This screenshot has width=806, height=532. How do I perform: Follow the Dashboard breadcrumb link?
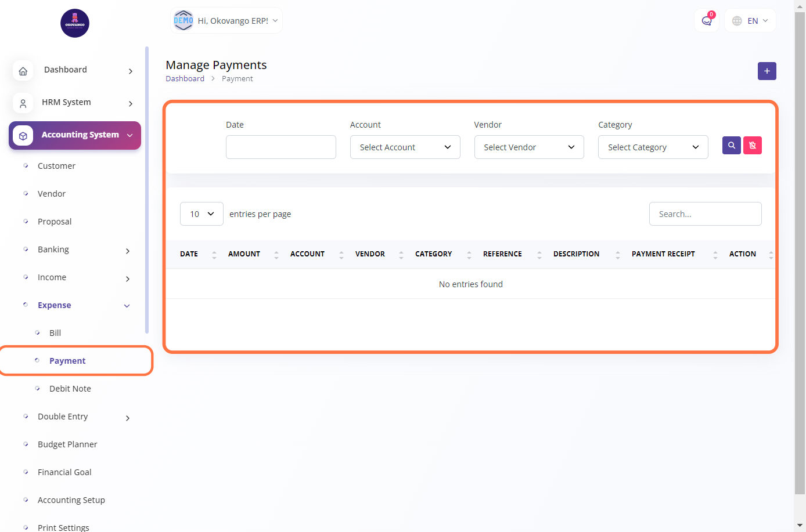tap(185, 78)
